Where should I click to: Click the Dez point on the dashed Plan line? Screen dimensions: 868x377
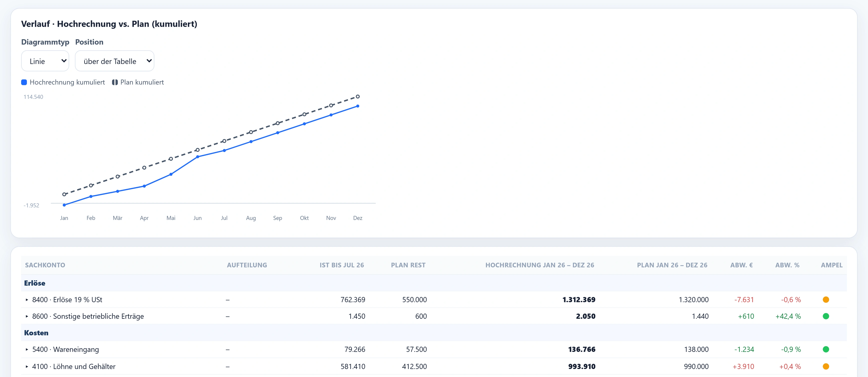[x=358, y=97]
